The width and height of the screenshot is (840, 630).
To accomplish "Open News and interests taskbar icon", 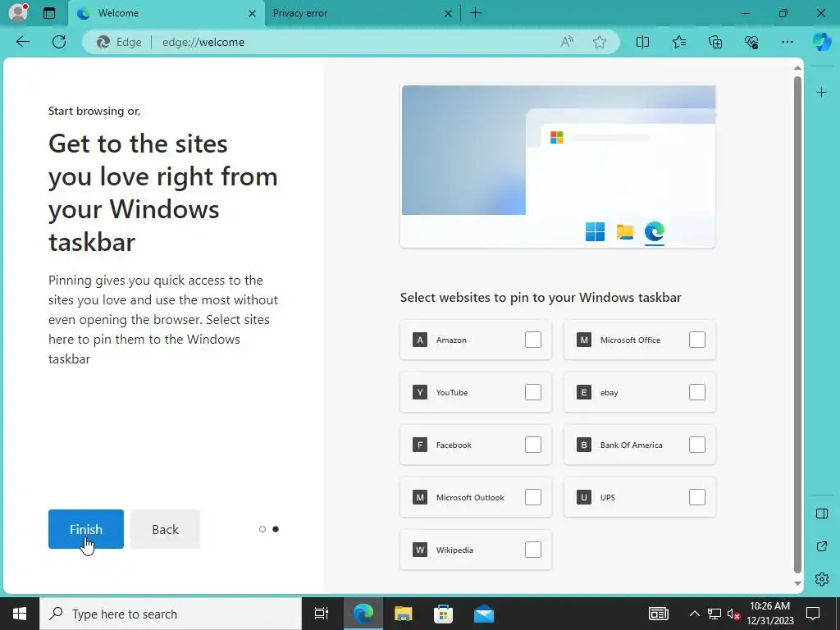I will coord(659,614).
